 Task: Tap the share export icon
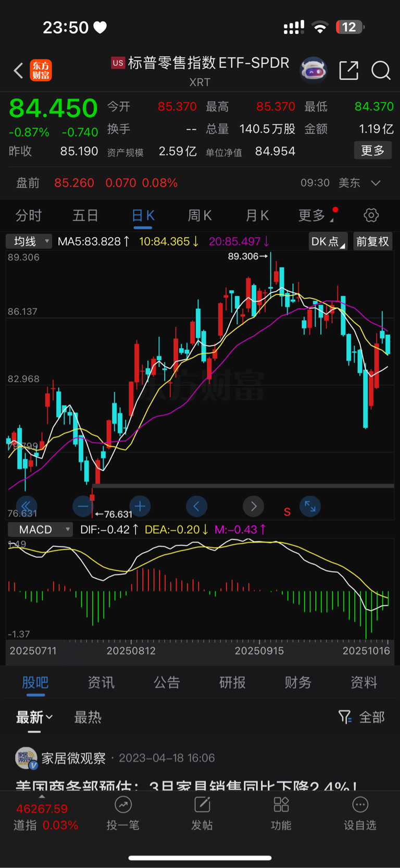348,70
